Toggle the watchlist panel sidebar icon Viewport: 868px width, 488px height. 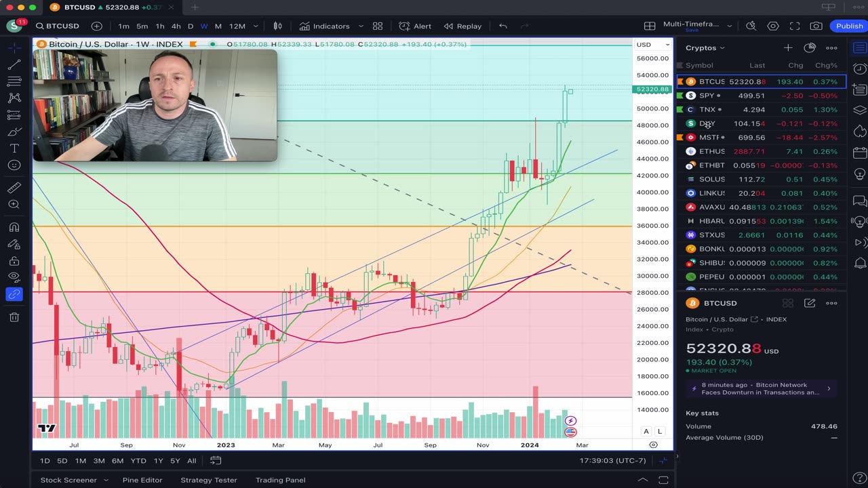(x=859, y=48)
